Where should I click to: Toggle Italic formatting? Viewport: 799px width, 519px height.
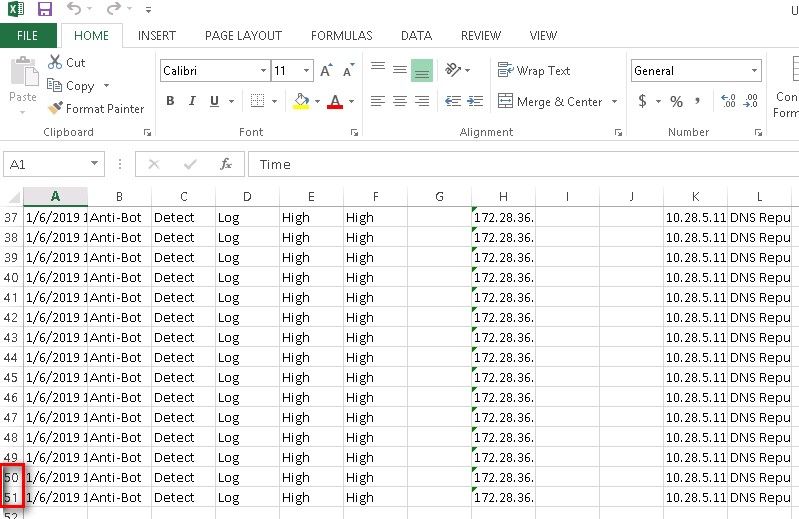pyautogui.click(x=192, y=101)
